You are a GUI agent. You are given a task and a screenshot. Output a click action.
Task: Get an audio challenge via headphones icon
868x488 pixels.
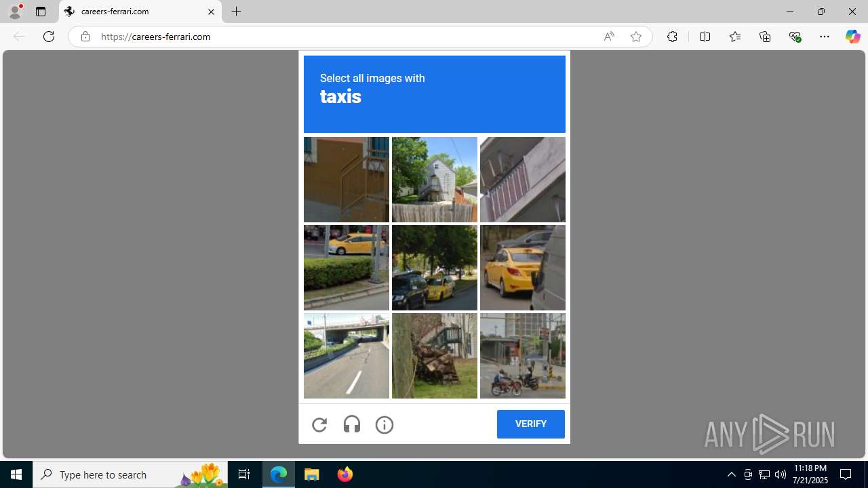pos(352,425)
